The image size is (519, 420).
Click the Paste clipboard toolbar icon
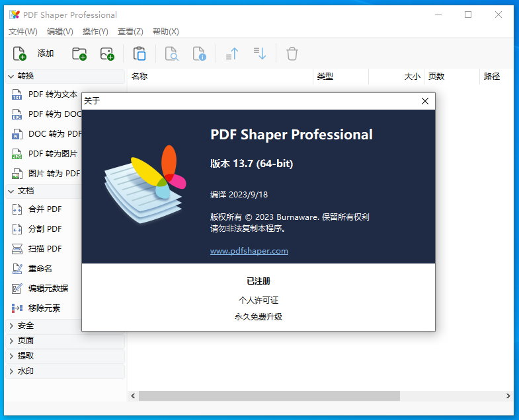click(140, 53)
